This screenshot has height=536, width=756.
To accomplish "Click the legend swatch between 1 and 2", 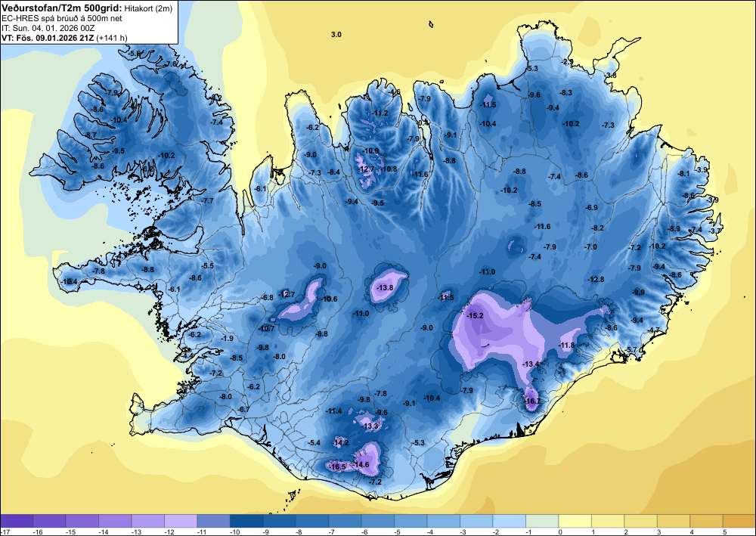I will click(608, 521).
